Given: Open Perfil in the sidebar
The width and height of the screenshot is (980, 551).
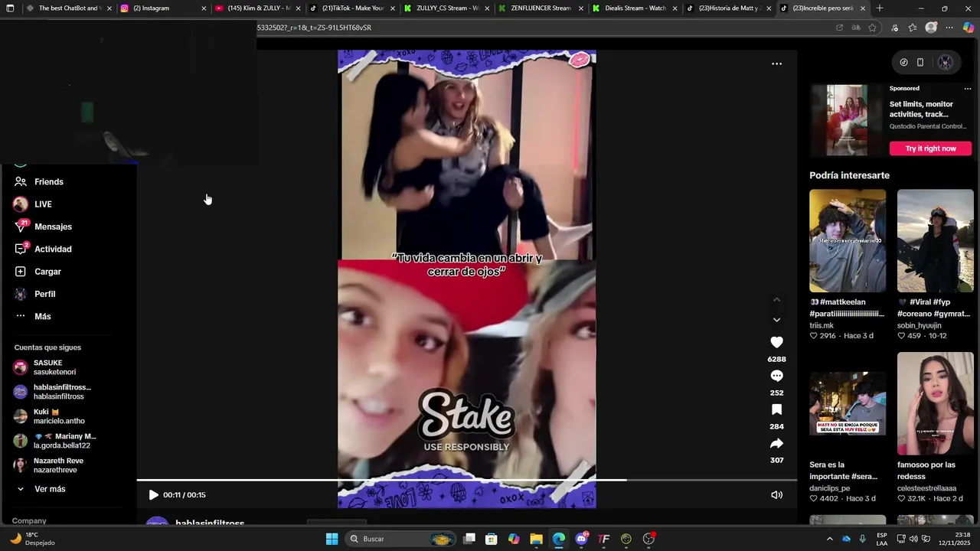Looking at the screenshot, I should coord(44,294).
